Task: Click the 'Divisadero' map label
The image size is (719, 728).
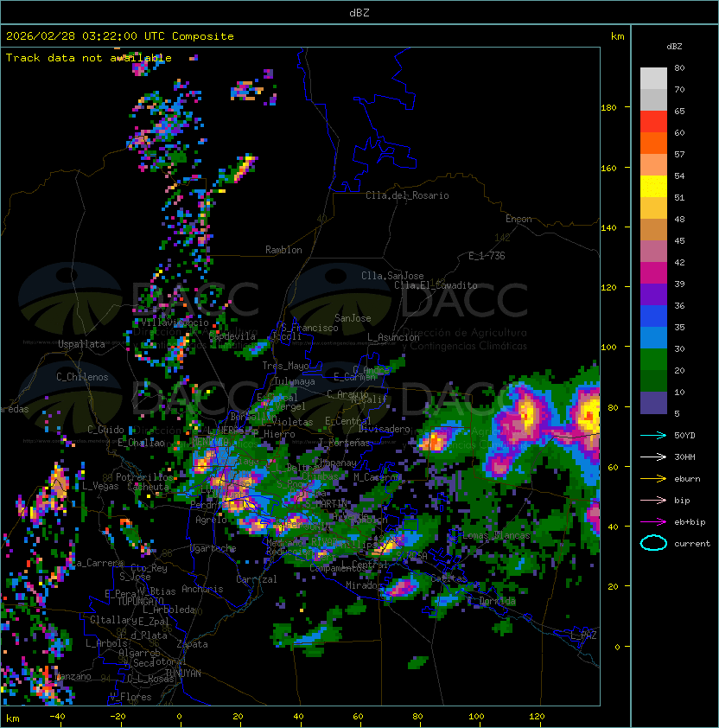Action: coord(384,429)
